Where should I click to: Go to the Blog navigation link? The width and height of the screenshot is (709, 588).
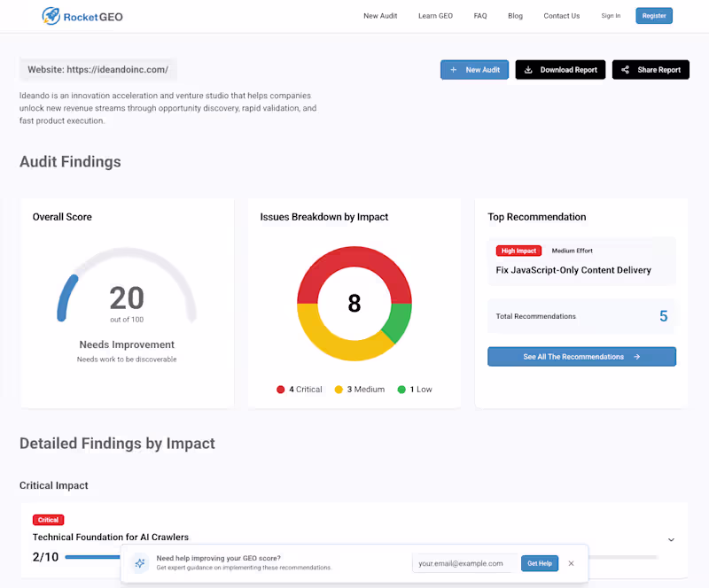(x=515, y=16)
